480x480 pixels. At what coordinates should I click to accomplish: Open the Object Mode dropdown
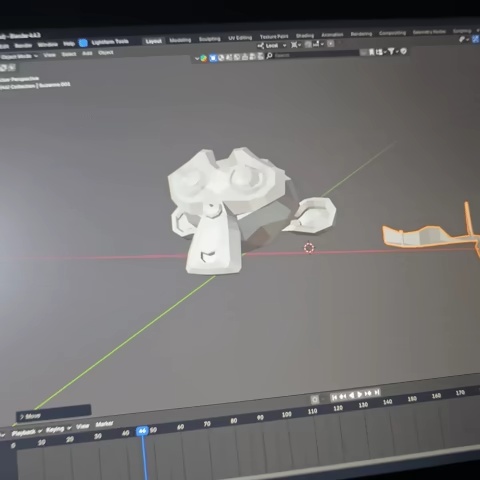pyautogui.click(x=19, y=56)
